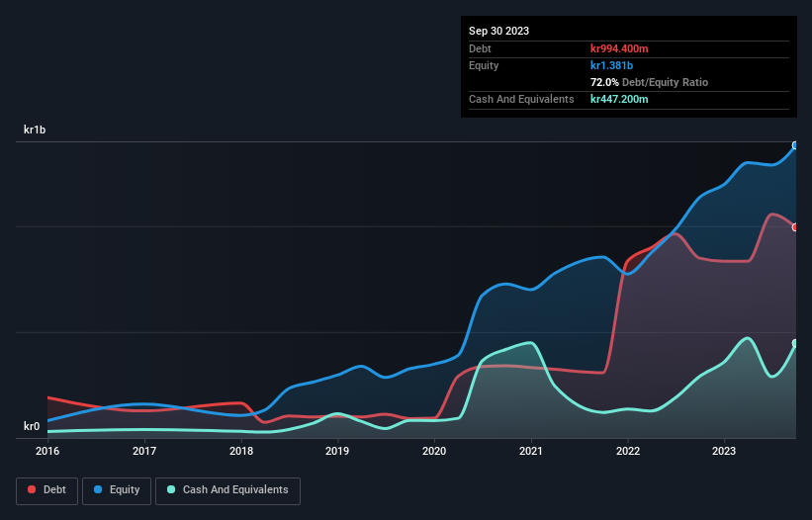Click the Debt row label in tooltip
The image size is (812, 520).
point(480,48)
